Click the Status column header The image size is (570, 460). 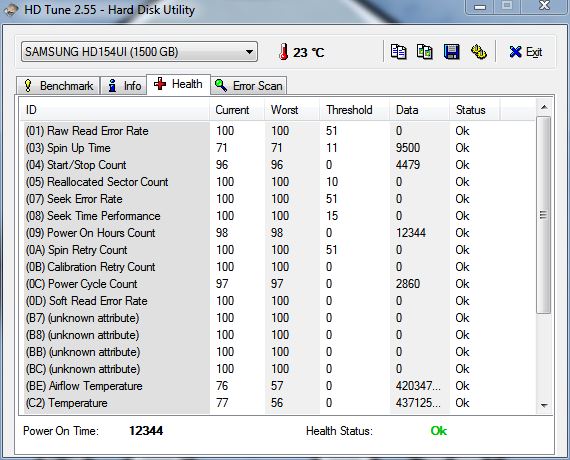click(x=475, y=110)
